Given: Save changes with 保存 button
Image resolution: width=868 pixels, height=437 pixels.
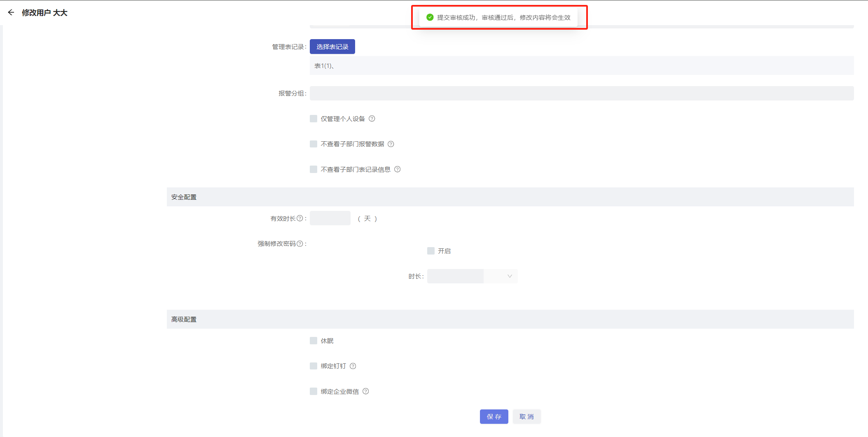Looking at the screenshot, I should [x=494, y=416].
